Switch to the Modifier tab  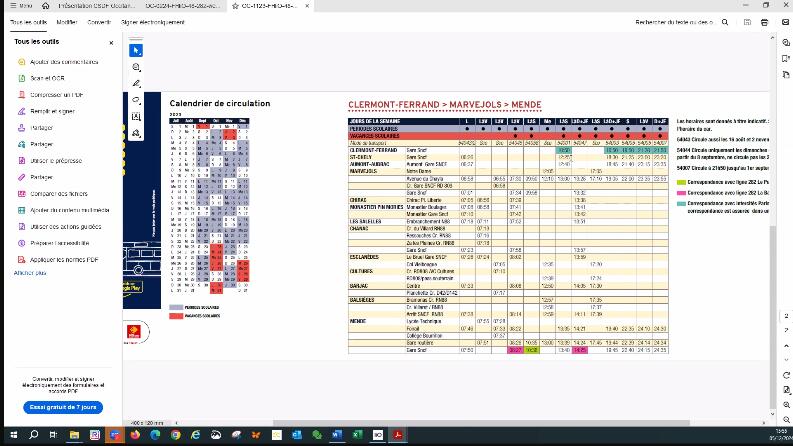[67, 22]
